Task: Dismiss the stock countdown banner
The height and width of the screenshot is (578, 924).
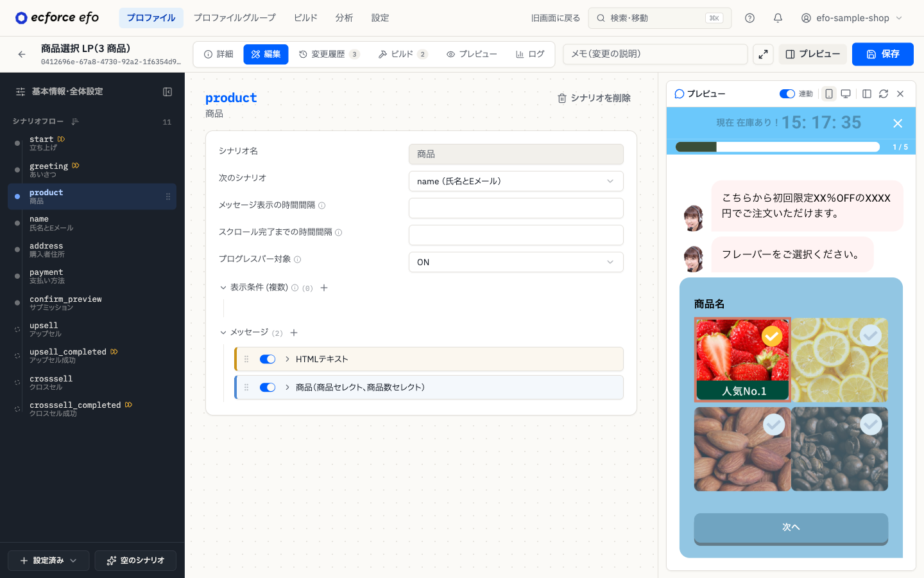Action: [x=898, y=123]
